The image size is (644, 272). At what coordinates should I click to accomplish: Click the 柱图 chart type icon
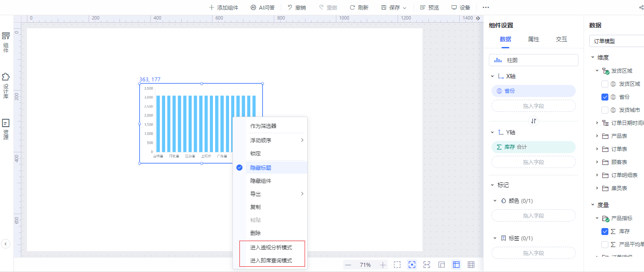pos(498,60)
